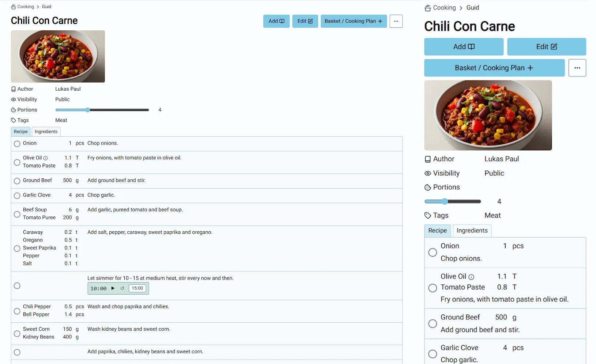The width and height of the screenshot is (596, 364).
Task: Select the Ingredients tab in right panel
Action: tap(472, 231)
